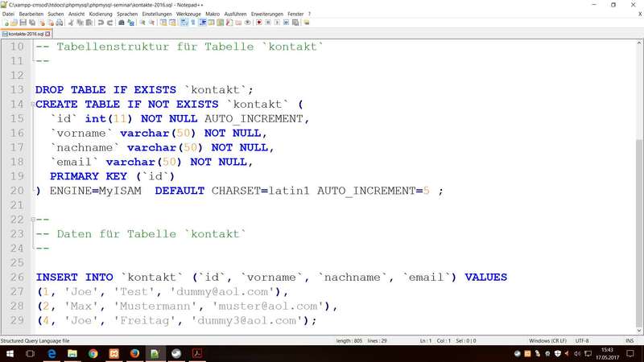Toggle the indent guide toolbar icon
This screenshot has height=362, width=644.
tap(203, 23)
